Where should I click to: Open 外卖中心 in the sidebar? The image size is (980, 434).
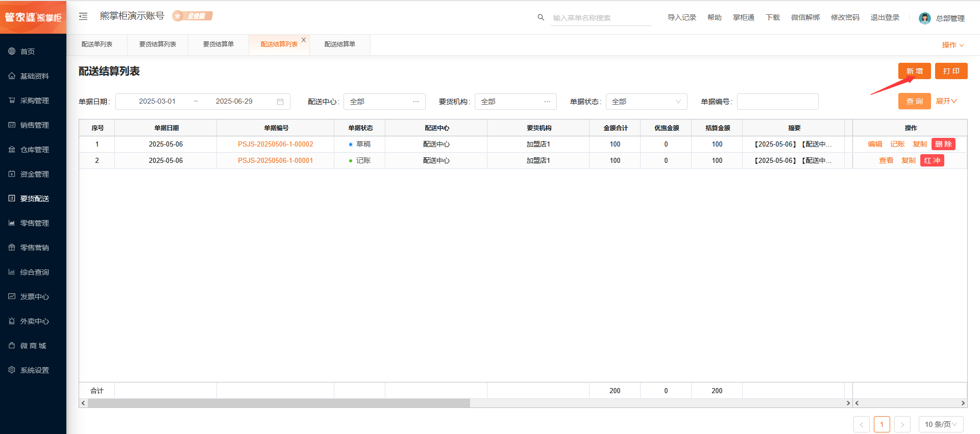click(33, 321)
